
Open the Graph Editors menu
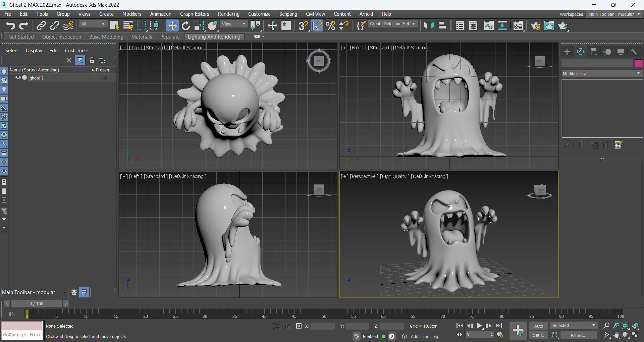[x=195, y=14]
